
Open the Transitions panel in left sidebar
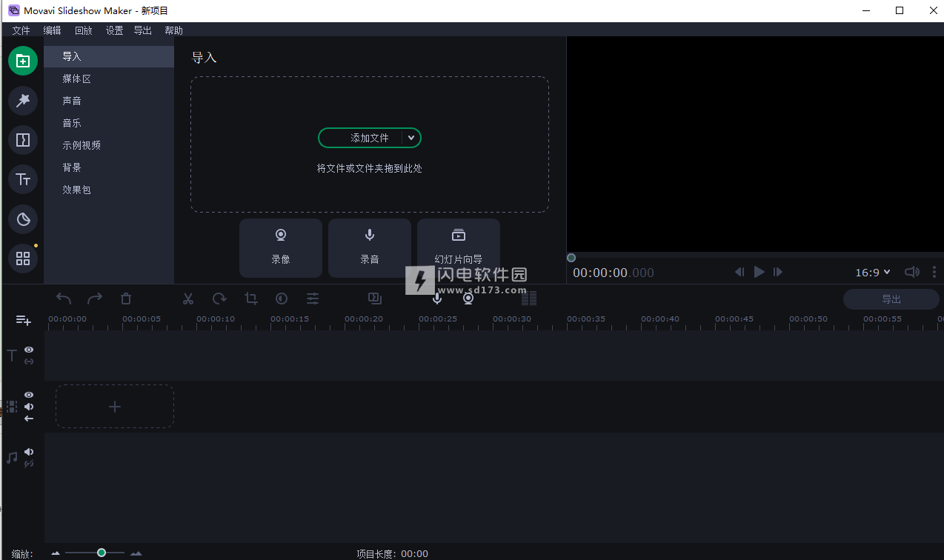[23, 140]
